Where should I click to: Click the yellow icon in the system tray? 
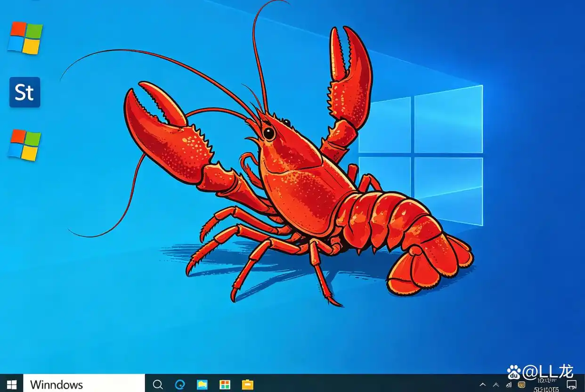click(x=522, y=385)
